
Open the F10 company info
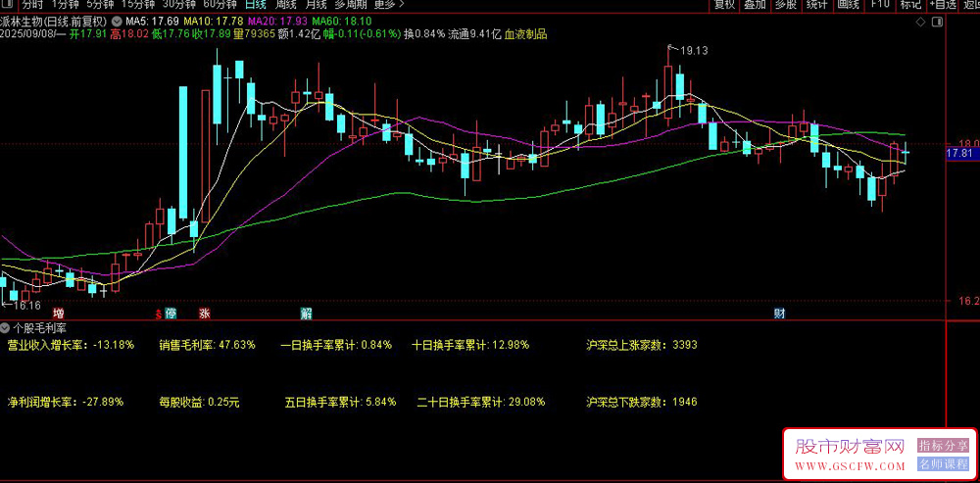point(880,4)
